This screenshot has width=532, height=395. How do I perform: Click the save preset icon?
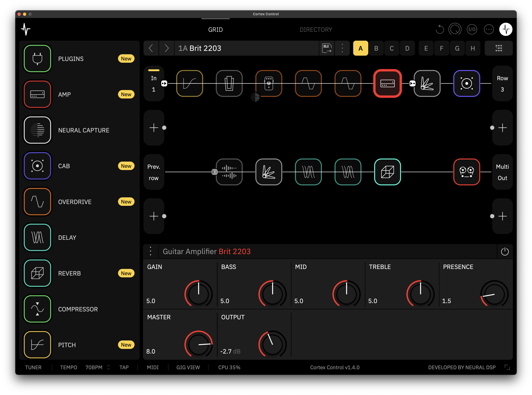(327, 48)
